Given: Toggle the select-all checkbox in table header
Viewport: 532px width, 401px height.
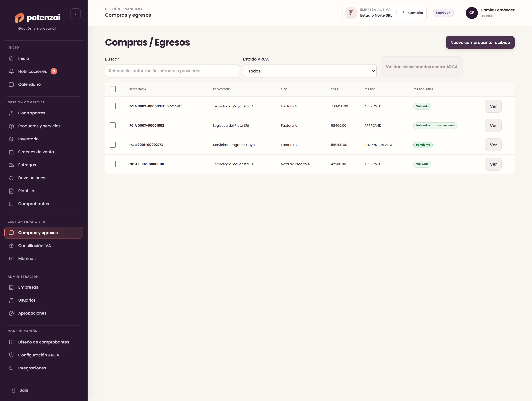Looking at the screenshot, I should 113,89.
